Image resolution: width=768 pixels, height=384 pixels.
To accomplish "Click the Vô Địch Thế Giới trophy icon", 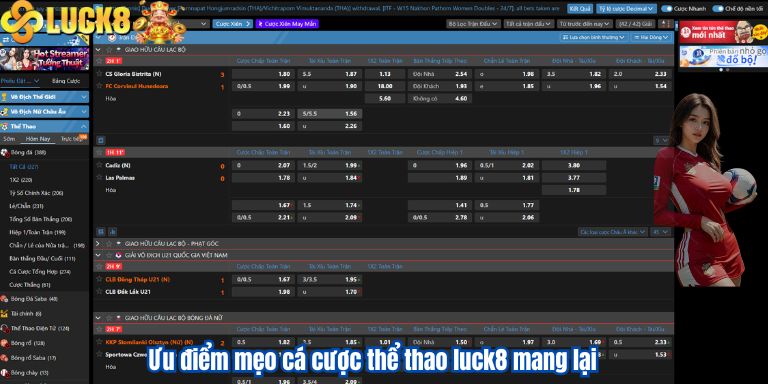I will click(4, 97).
